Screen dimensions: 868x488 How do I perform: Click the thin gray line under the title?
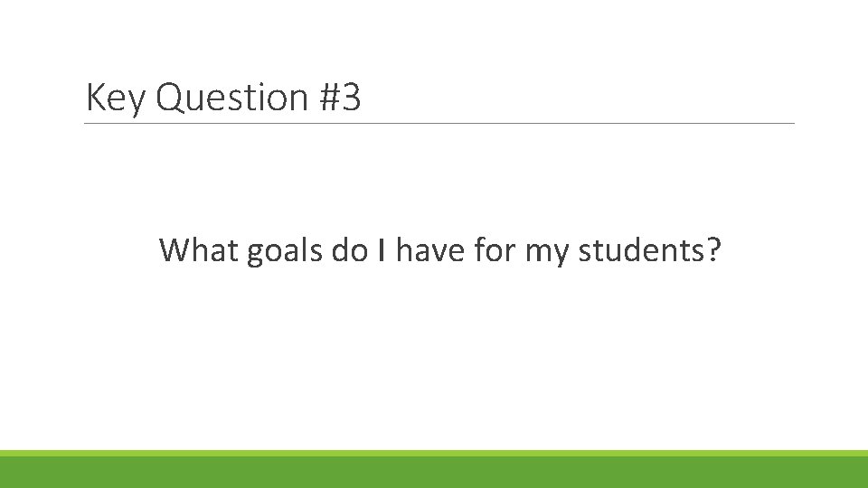coord(439,124)
